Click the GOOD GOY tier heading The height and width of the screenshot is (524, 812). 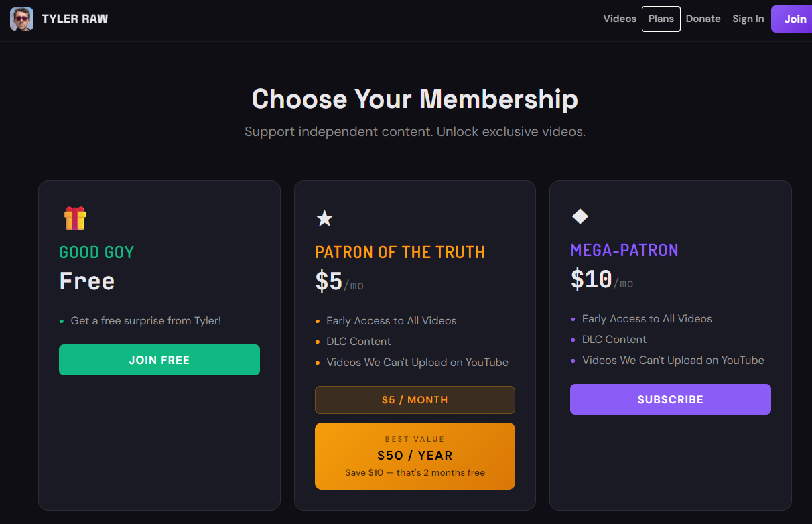[x=96, y=252]
